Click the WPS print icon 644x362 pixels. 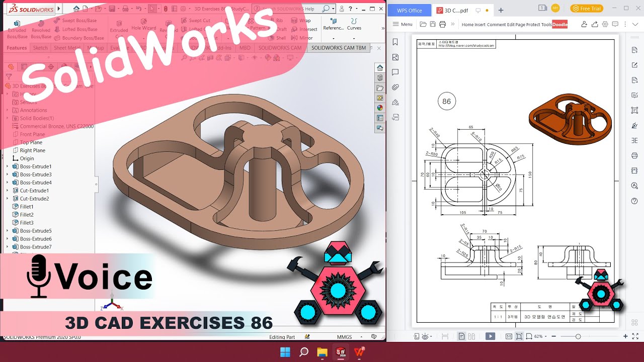[442, 24]
